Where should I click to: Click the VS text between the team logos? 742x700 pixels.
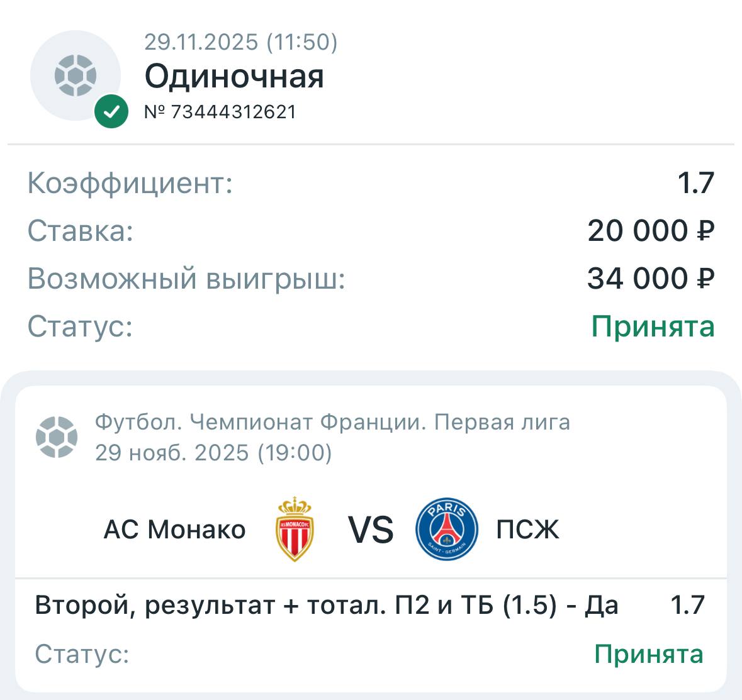(x=371, y=530)
